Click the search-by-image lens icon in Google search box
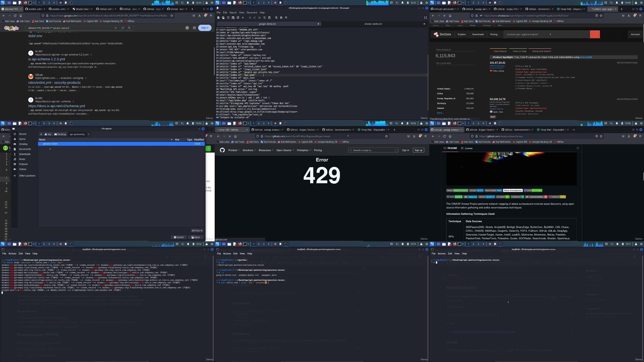Image resolution: width=644 pixels, height=362 pixels. 123,28
